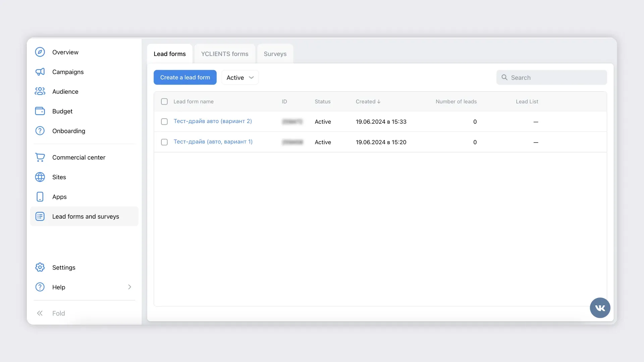Focus the Search input field
The image size is (644, 362).
coord(557,77)
